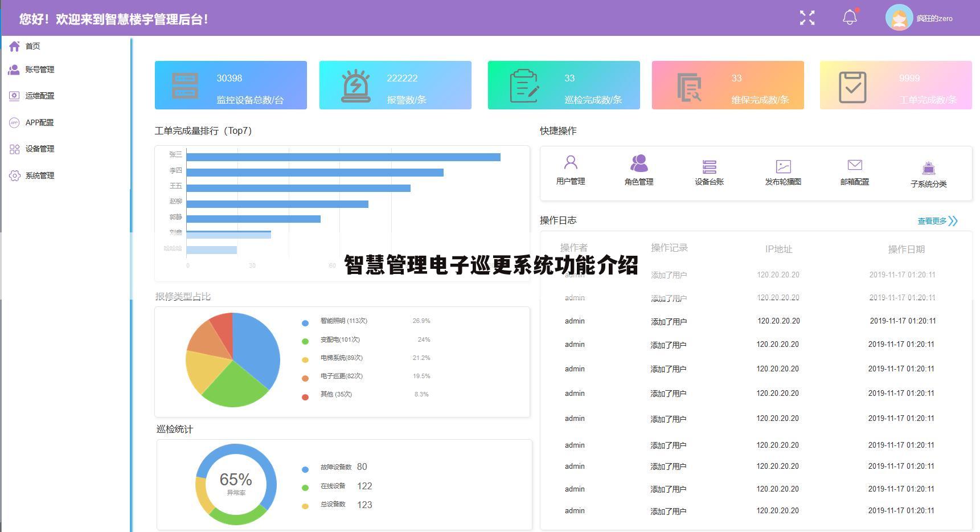Click the document search icon on 维保完成数 card
This screenshot has height=532, width=980.
coord(689,87)
